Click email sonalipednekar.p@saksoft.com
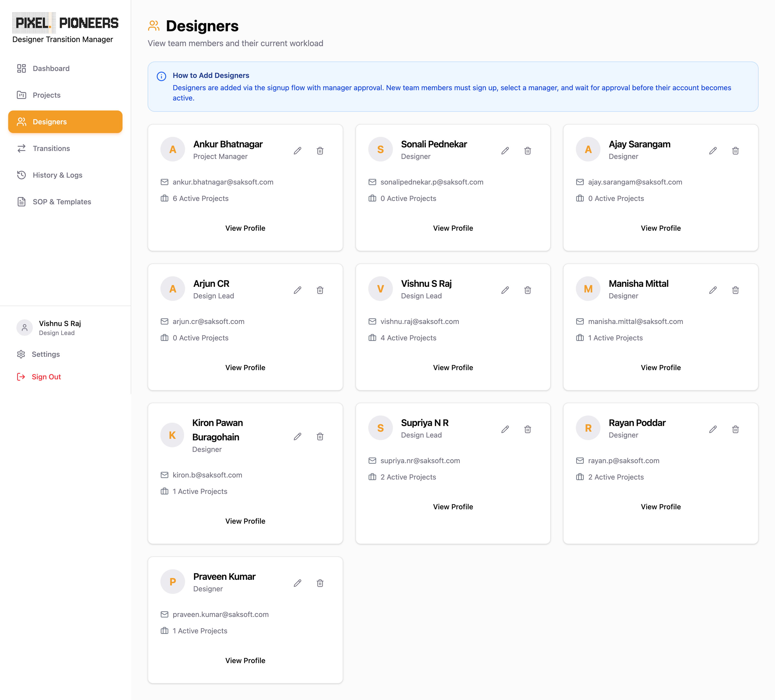 [x=432, y=182]
